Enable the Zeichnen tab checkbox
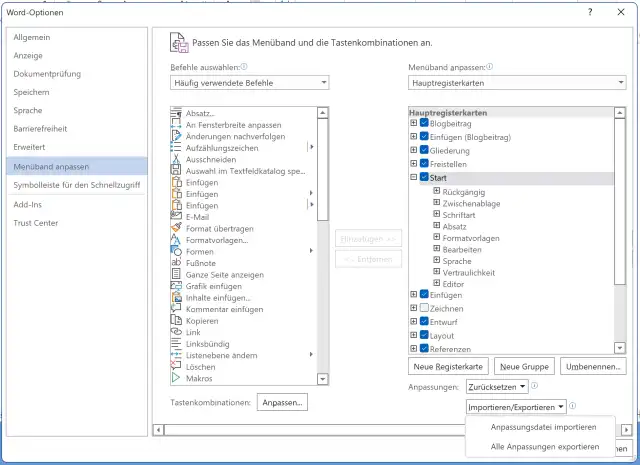 [424, 308]
